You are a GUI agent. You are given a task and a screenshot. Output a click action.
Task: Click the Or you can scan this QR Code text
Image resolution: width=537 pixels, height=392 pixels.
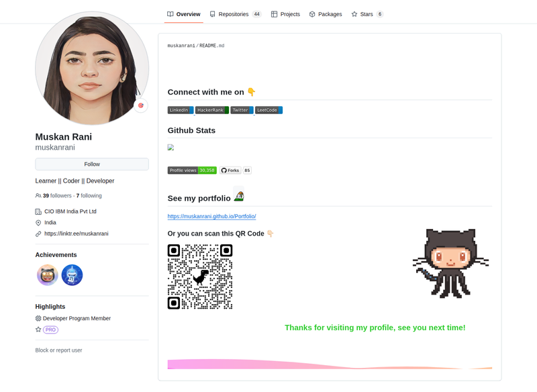[215, 234]
